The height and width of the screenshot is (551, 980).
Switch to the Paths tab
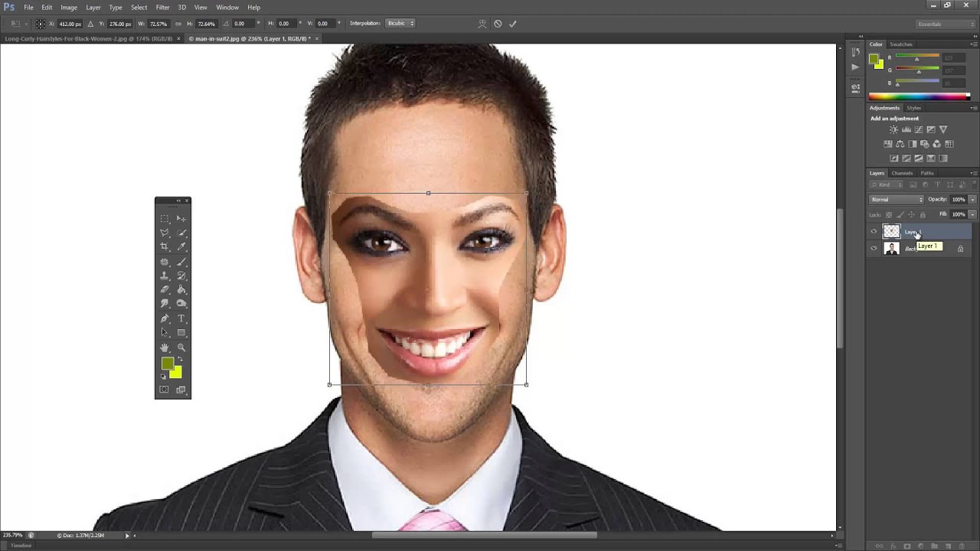[927, 173]
